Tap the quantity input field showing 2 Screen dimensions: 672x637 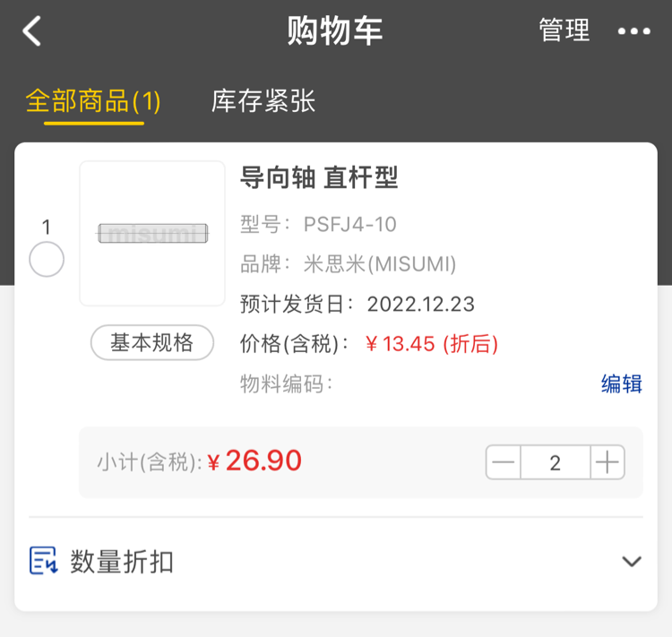556,463
